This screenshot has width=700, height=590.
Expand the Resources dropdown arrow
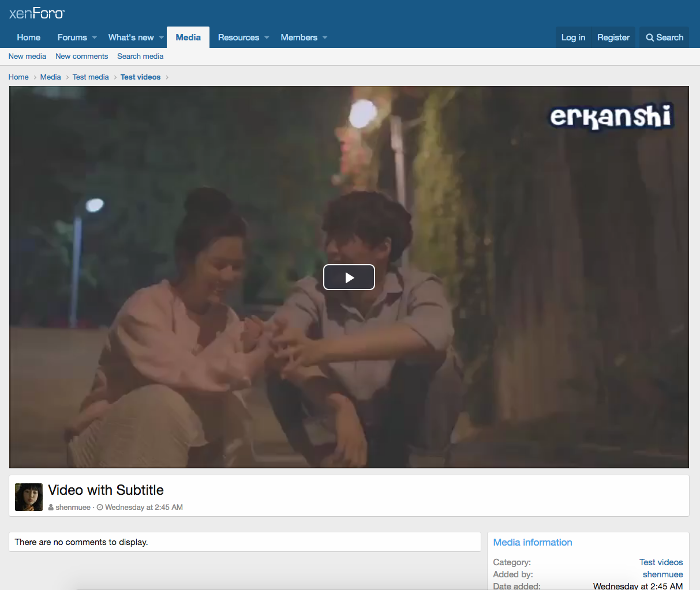point(267,37)
